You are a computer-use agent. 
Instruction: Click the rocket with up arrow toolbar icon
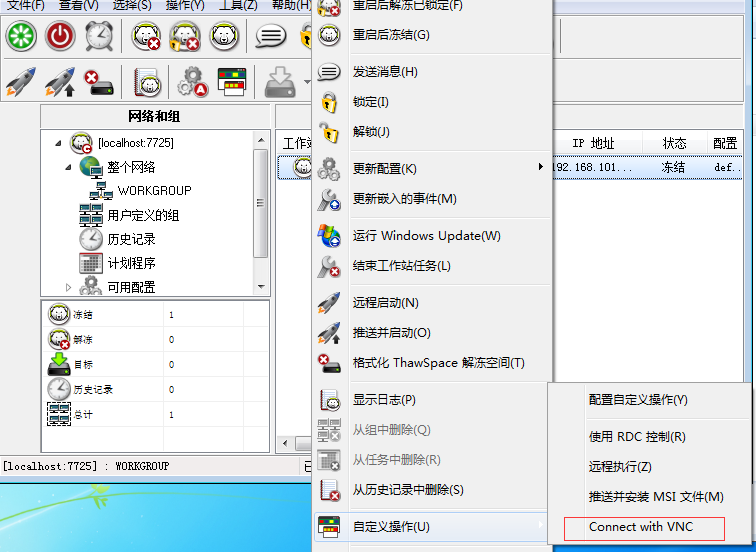click(60, 82)
